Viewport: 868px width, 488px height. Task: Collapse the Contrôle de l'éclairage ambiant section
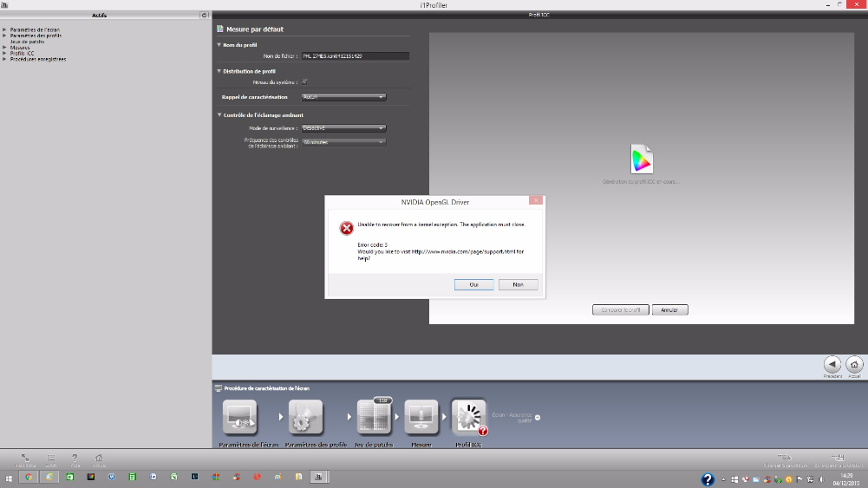pyautogui.click(x=219, y=115)
